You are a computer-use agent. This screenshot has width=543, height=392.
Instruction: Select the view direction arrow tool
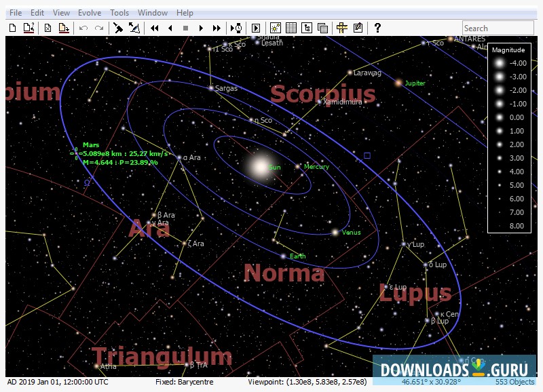pyautogui.click(x=134, y=28)
